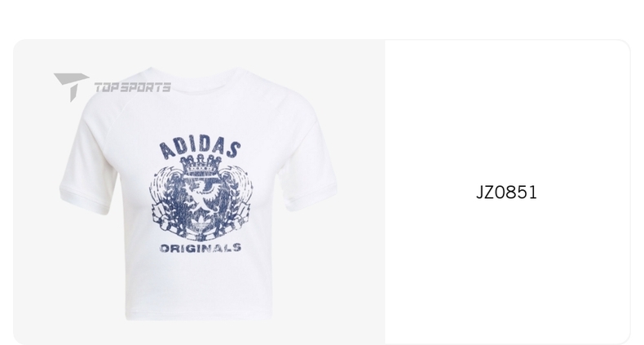Screen dimensions: 644x345
Task: Click the crown graphic on the shirt
Action: [x=201, y=165]
